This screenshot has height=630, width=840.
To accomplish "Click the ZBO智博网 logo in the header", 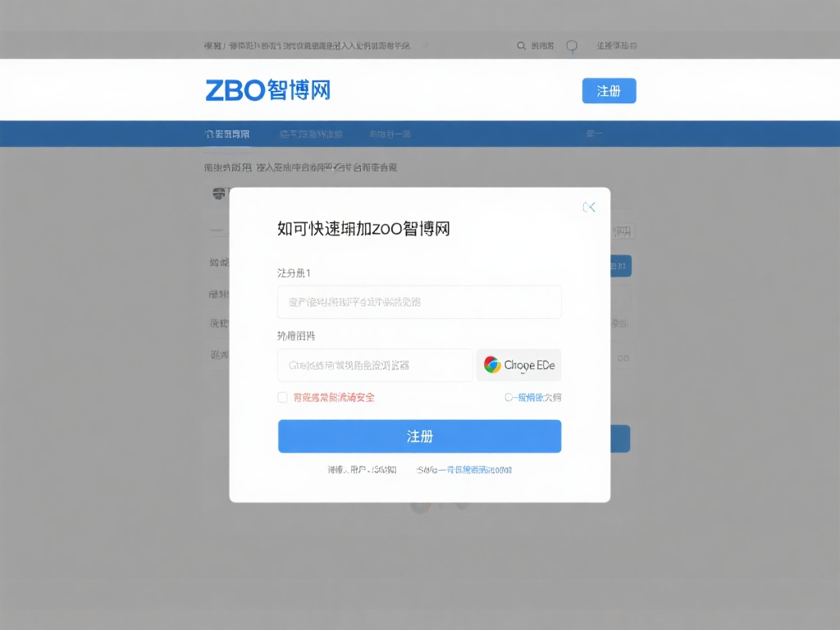I will (268, 90).
